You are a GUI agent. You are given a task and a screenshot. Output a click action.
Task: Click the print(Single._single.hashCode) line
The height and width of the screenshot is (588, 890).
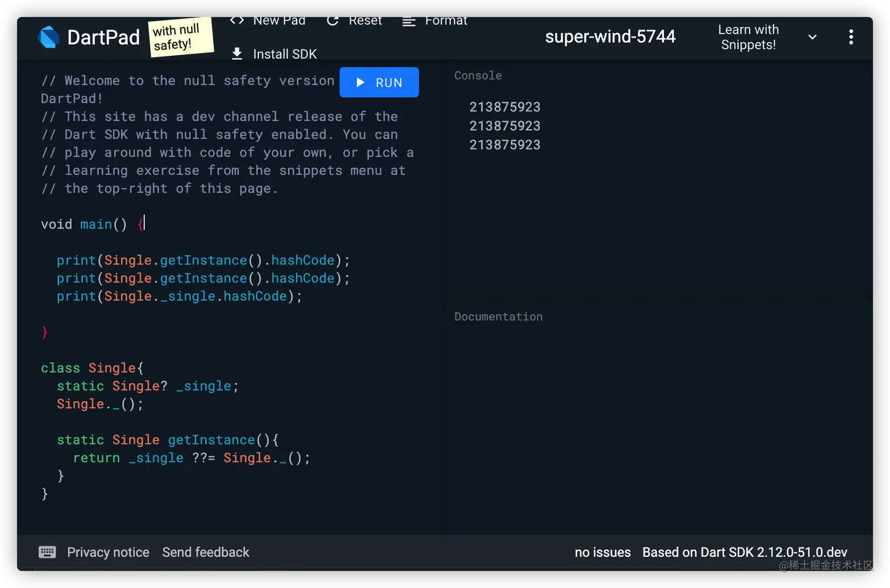pyautogui.click(x=179, y=296)
